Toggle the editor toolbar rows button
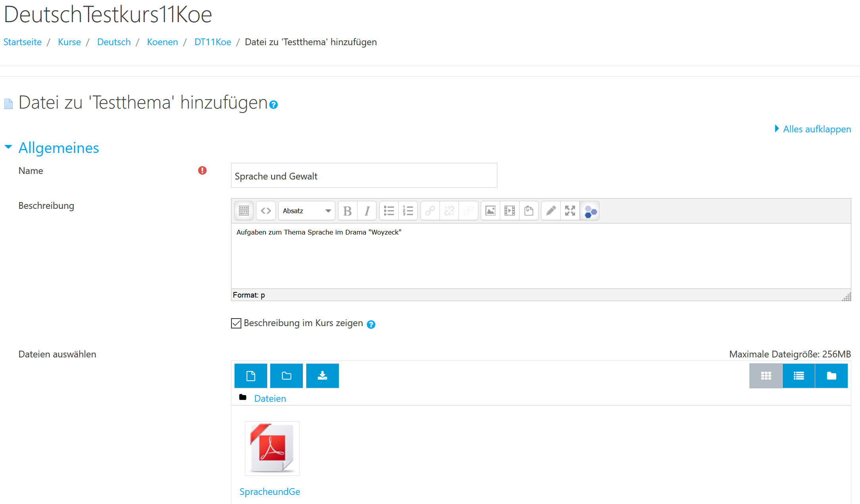The height and width of the screenshot is (504, 860). click(244, 211)
